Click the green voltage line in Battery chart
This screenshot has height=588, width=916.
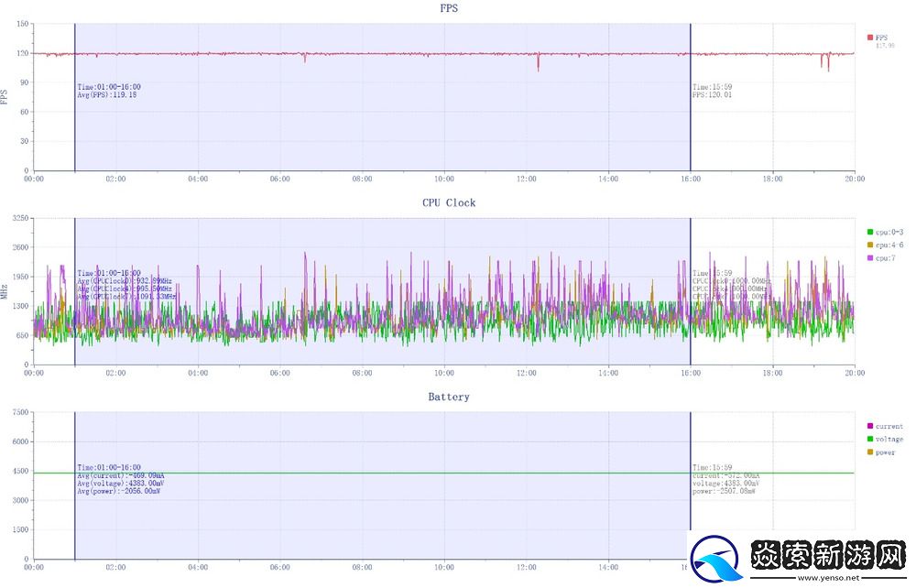coord(366,473)
